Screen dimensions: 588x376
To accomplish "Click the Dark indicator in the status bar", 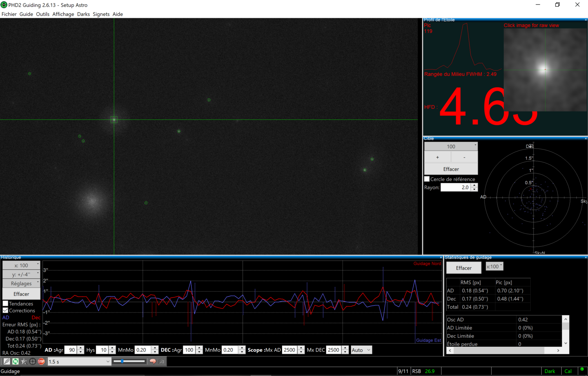I will (550, 371).
